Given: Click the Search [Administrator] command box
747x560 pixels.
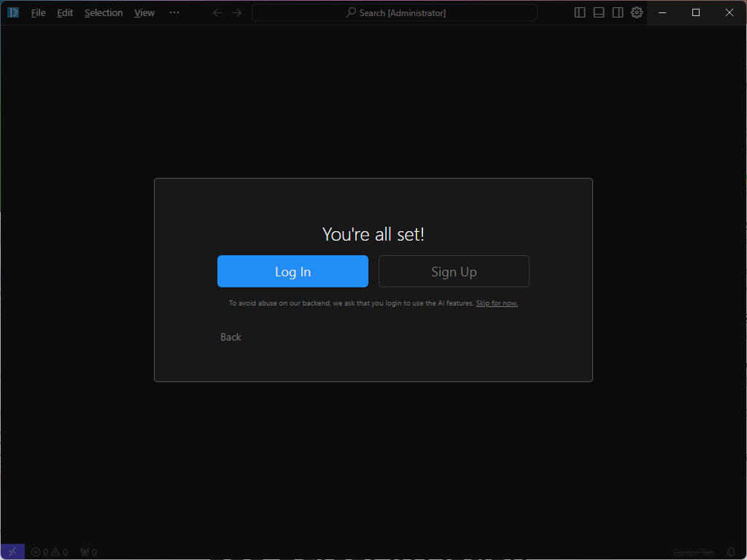Looking at the screenshot, I should [x=395, y=13].
